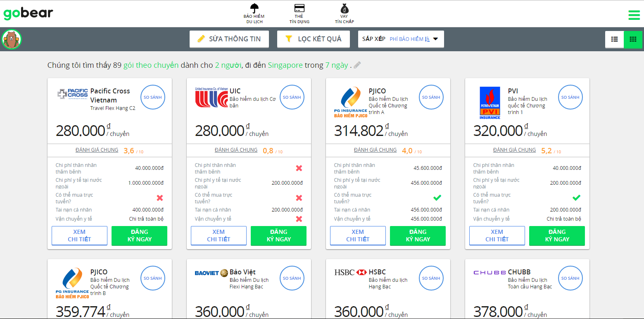Click Đánh giá chung link on UIC card

236,150
